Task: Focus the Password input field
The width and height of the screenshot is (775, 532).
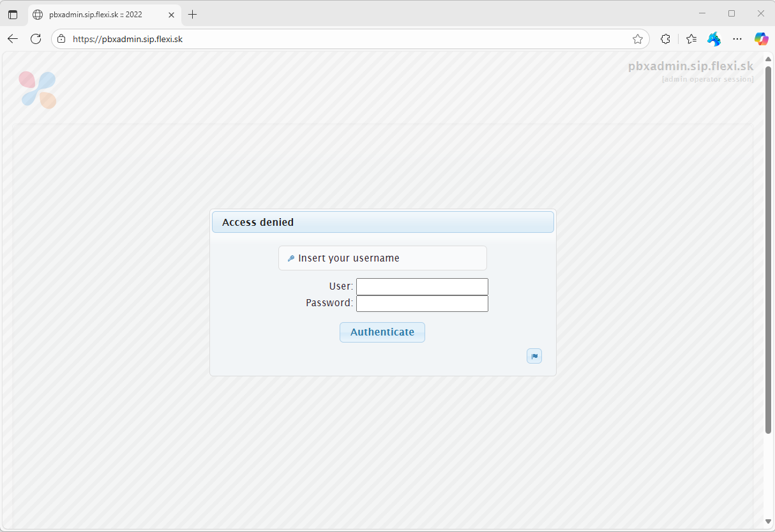Action: pyautogui.click(x=422, y=303)
